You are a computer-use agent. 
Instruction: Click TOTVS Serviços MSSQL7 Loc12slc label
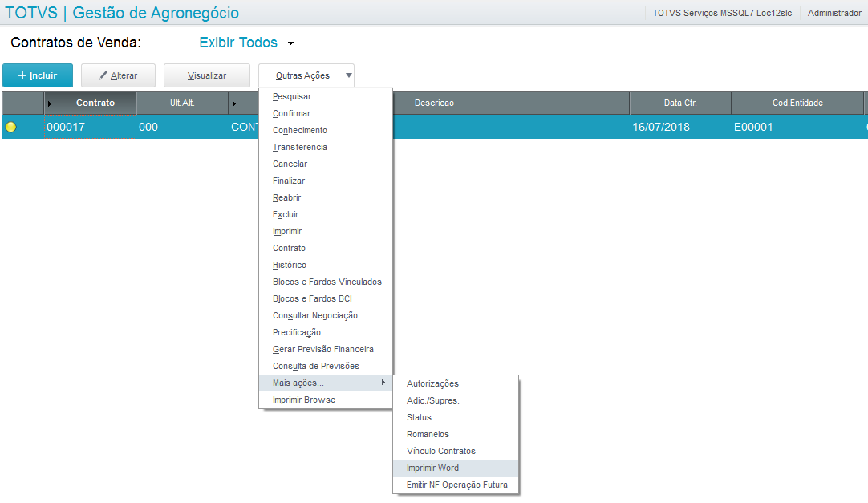coord(722,13)
